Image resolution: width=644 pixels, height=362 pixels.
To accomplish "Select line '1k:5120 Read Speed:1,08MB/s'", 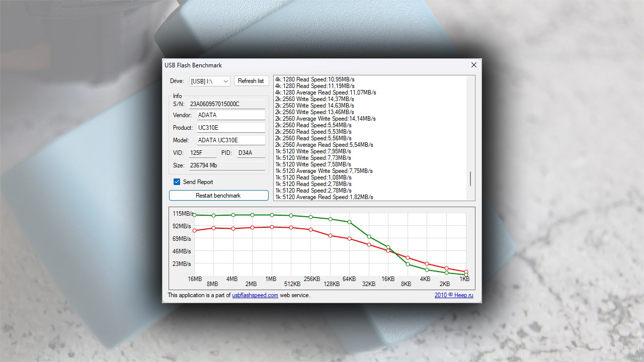I will 313,177.
